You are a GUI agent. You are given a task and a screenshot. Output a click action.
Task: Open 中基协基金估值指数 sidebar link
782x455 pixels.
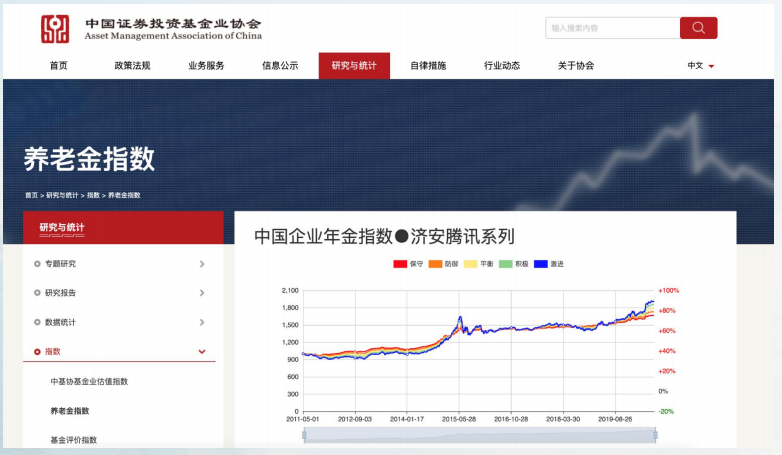coord(89,381)
